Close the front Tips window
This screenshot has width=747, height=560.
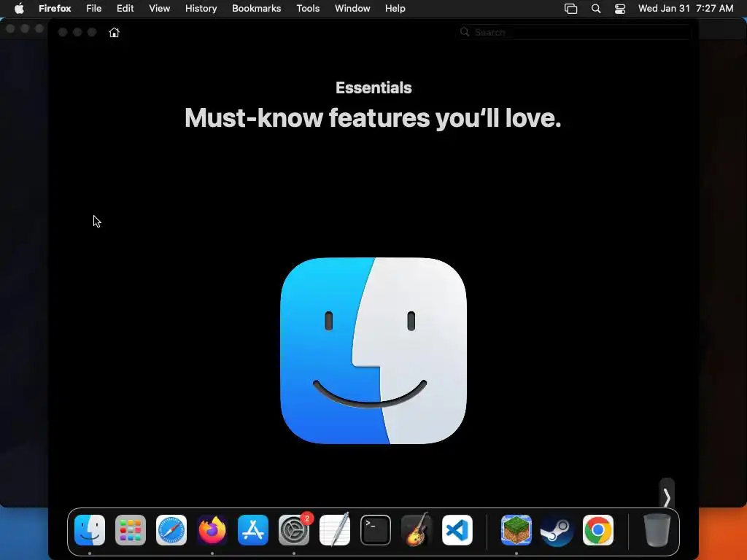(63, 32)
